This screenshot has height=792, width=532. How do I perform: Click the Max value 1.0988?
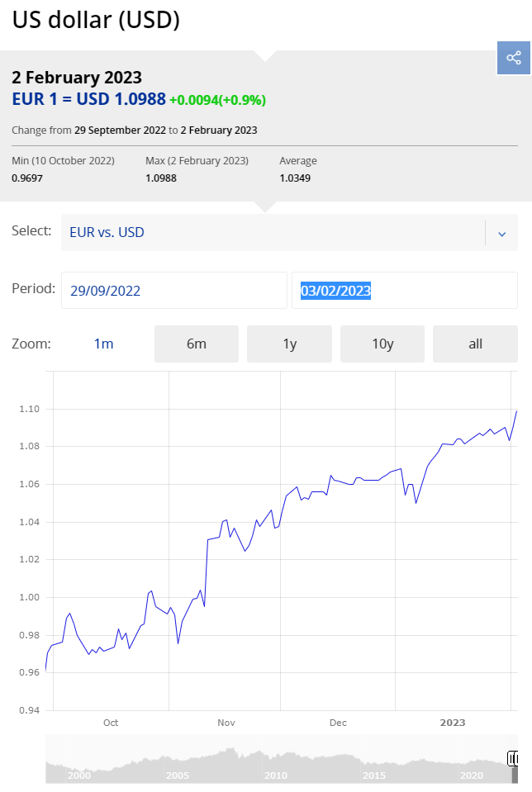(x=161, y=178)
